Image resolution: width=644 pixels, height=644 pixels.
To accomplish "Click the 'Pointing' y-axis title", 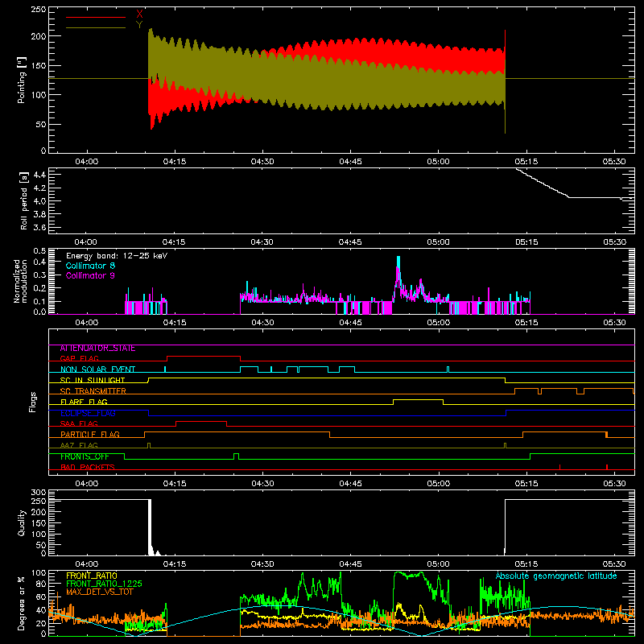I will point(22,80).
